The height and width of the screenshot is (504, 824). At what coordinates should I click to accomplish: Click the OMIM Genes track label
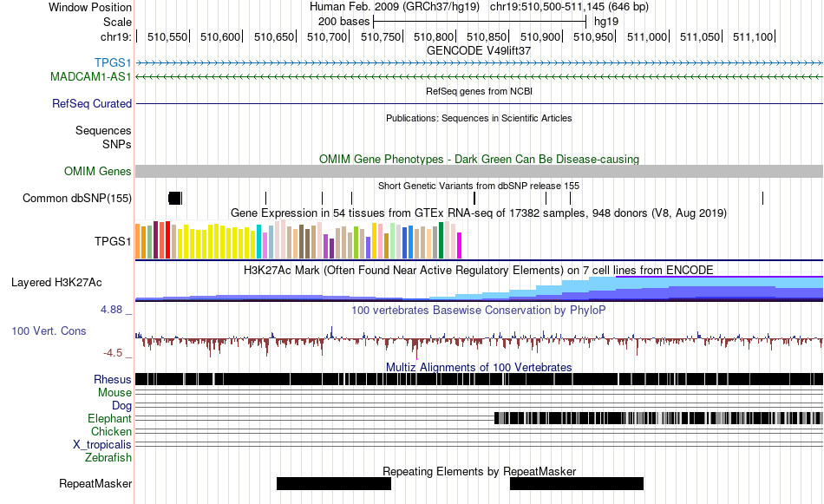click(x=97, y=172)
